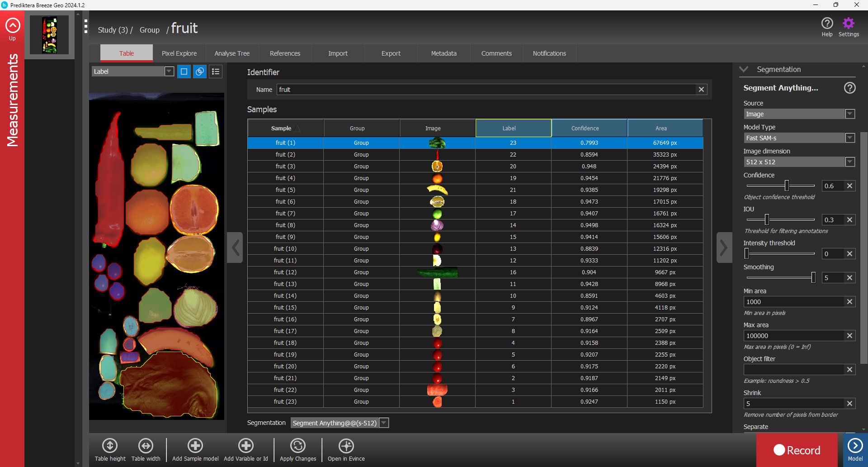Open the Image dimension 512 x 512 dropdown

point(850,162)
